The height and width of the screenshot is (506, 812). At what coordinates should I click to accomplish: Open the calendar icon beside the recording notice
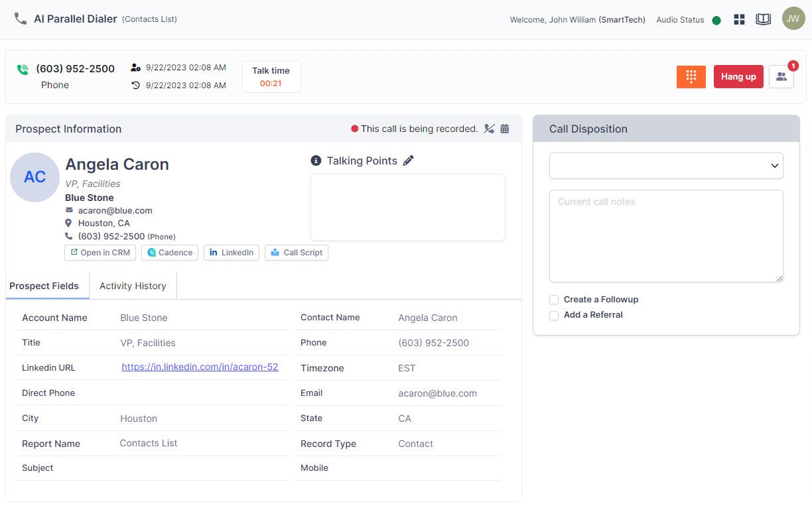(505, 129)
